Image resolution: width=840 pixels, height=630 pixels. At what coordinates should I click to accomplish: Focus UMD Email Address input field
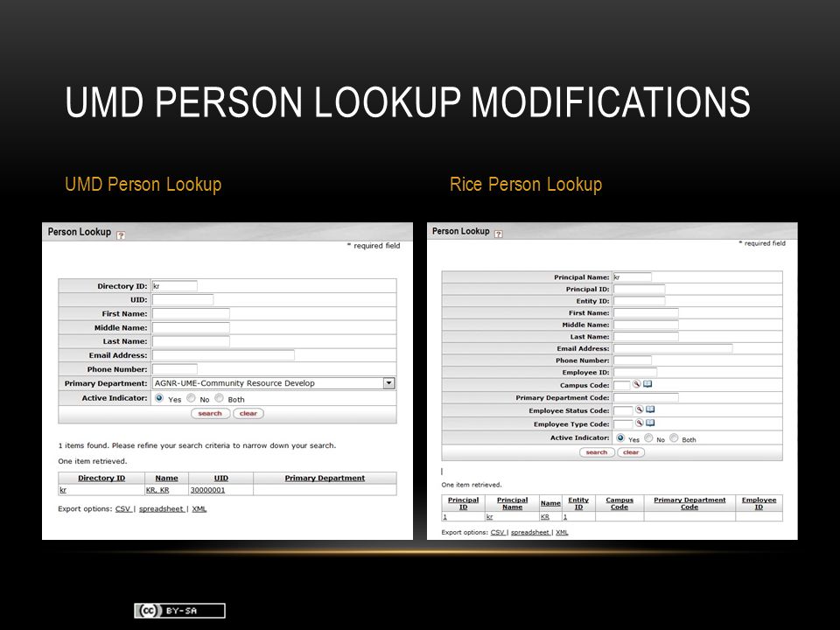click(x=223, y=355)
